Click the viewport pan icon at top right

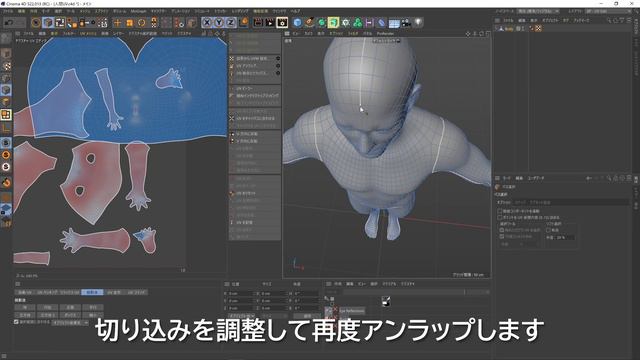468,34
